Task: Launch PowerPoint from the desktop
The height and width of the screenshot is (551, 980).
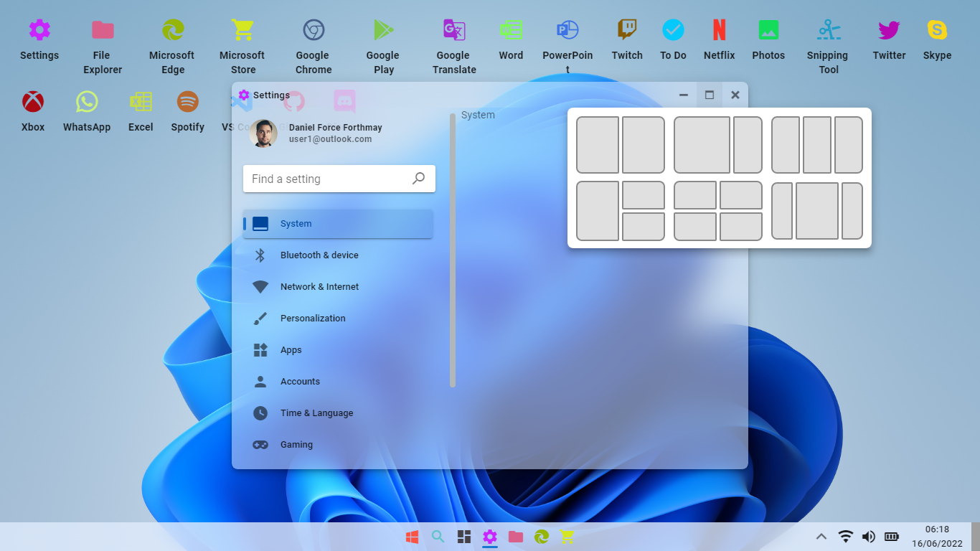Action: click(567, 47)
